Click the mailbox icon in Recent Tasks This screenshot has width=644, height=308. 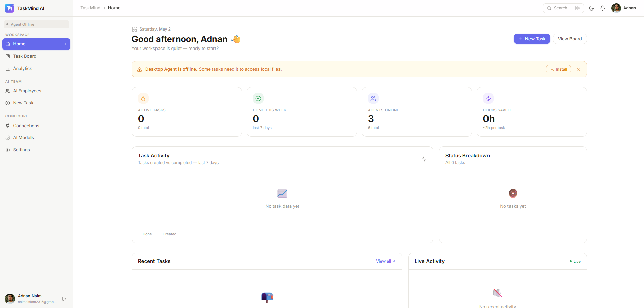pos(267,297)
